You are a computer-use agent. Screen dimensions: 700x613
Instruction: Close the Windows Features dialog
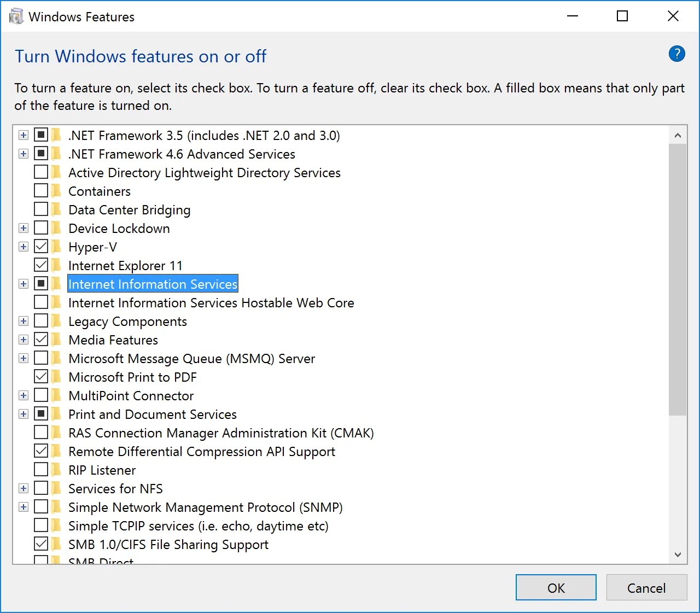[x=673, y=16]
